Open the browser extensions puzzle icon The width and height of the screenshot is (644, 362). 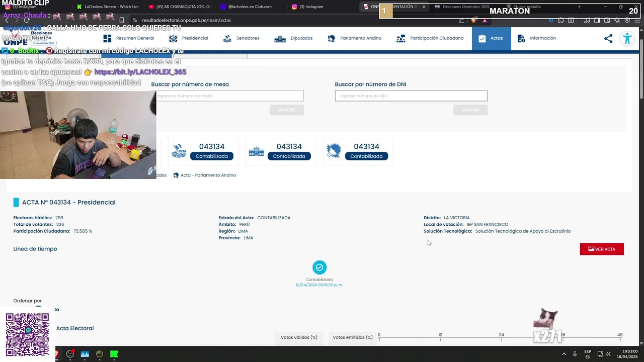coord(560,20)
